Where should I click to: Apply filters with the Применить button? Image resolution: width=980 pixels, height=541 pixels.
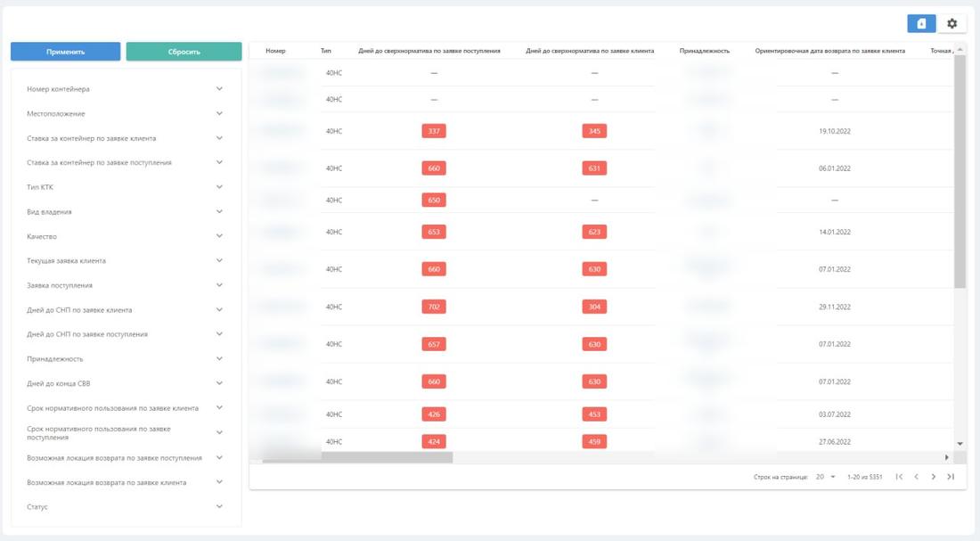point(66,52)
